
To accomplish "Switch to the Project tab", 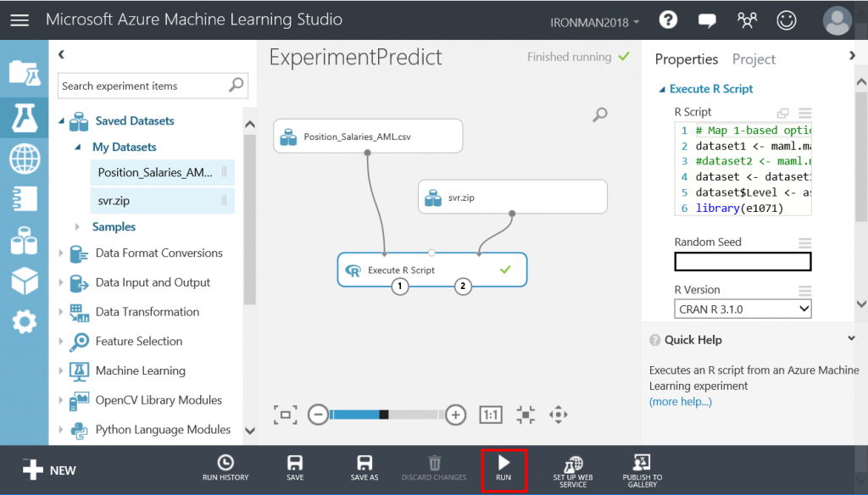I will pos(754,59).
